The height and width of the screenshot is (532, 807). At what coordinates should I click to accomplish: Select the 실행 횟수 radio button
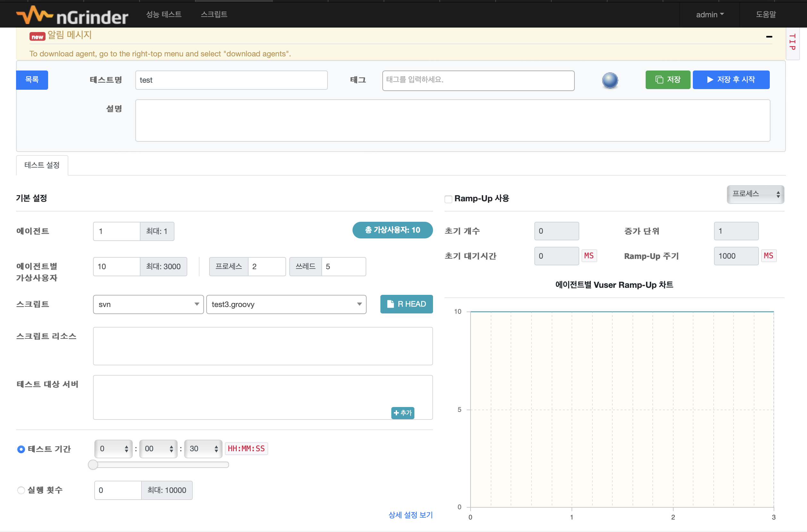(x=21, y=490)
